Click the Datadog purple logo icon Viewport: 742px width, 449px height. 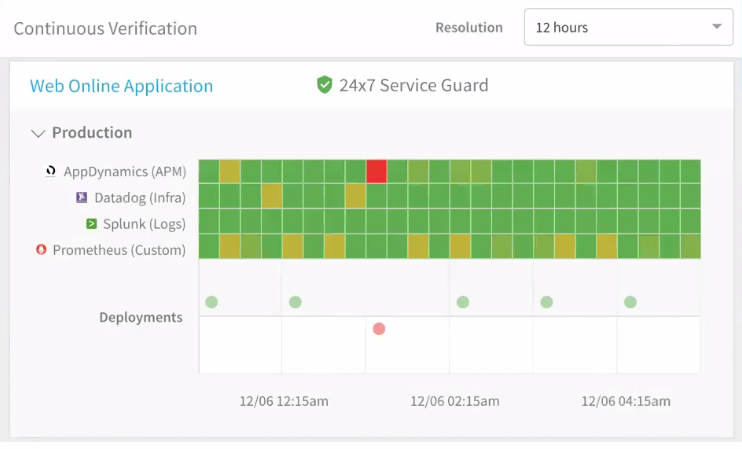(81, 197)
